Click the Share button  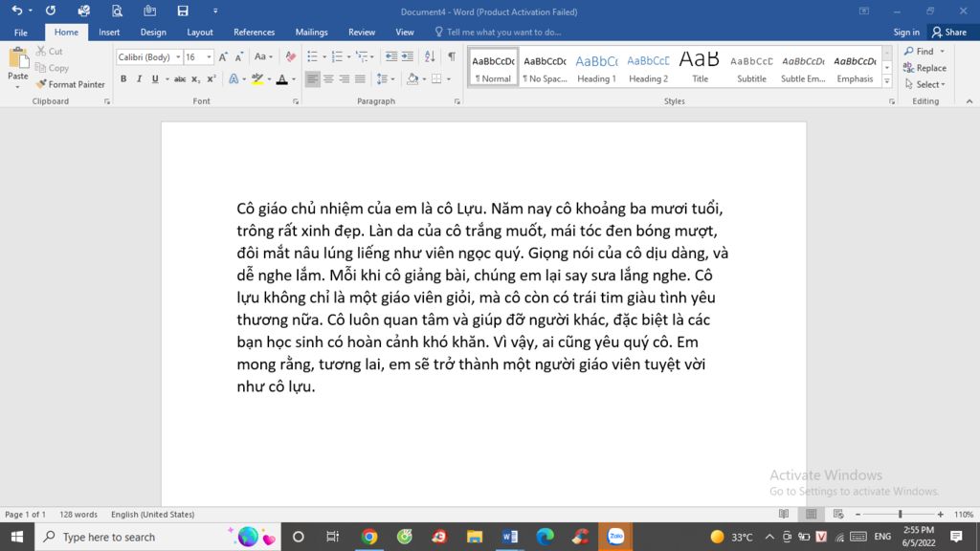[949, 33]
